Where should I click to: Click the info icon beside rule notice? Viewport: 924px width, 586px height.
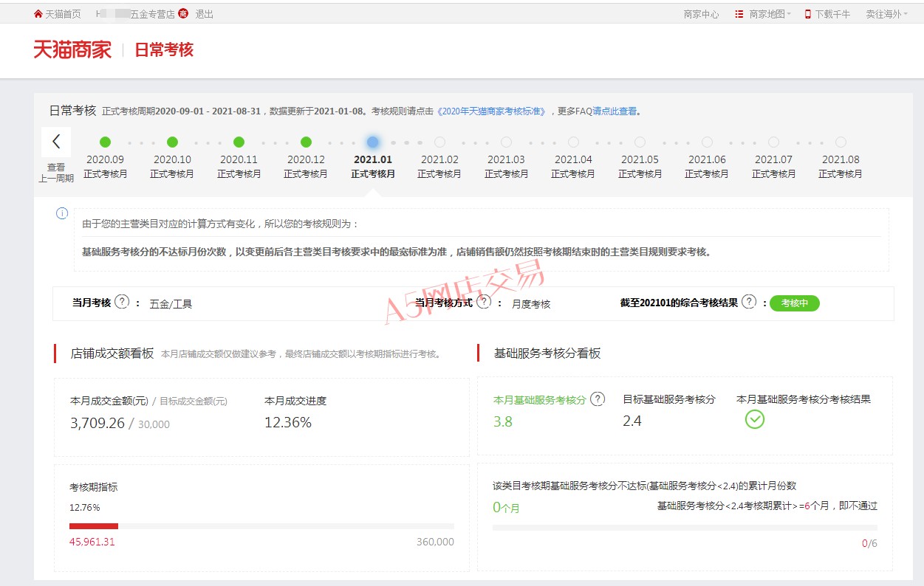click(x=62, y=213)
